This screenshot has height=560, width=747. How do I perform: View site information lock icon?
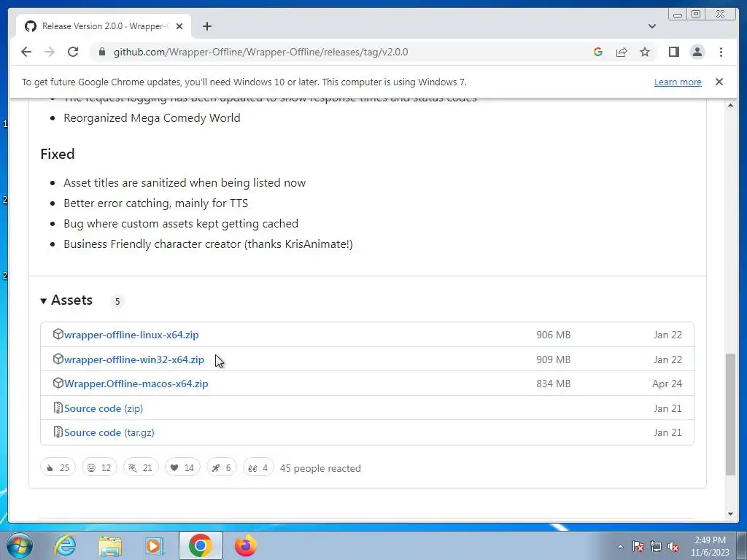[x=101, y=52]
